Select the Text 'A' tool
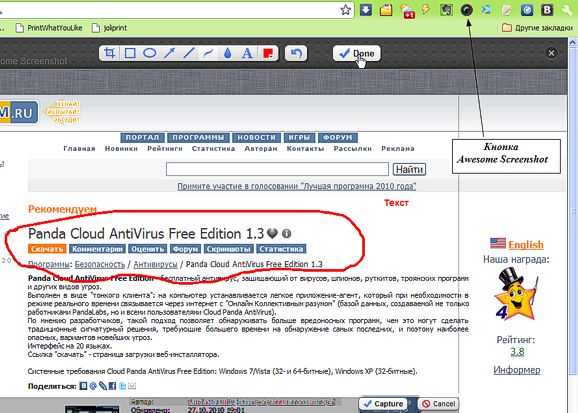Image resolution: width=578 pixels, height=413 pixels. click(x=247, y=53)
